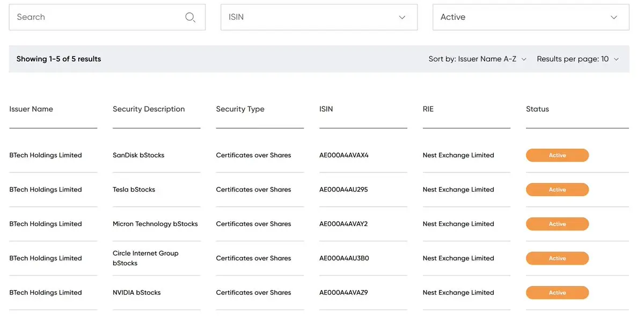Click Nest Exchange Limited in Micron row

pyautogui.click(x=458, y=224)
